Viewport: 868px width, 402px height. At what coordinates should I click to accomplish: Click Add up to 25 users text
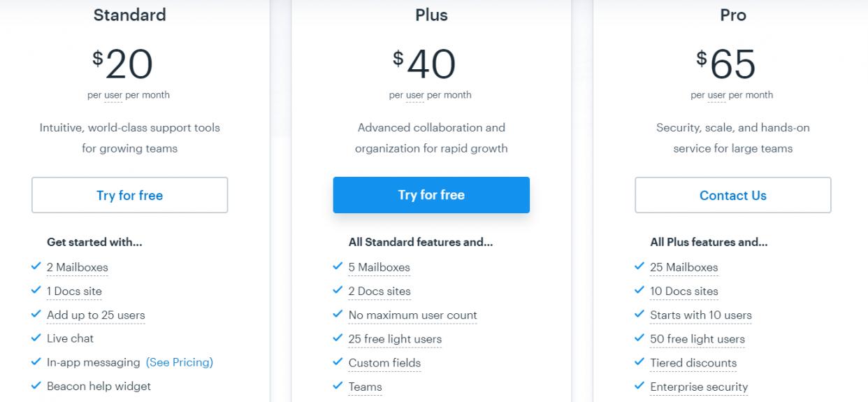(x=96, y=315)
